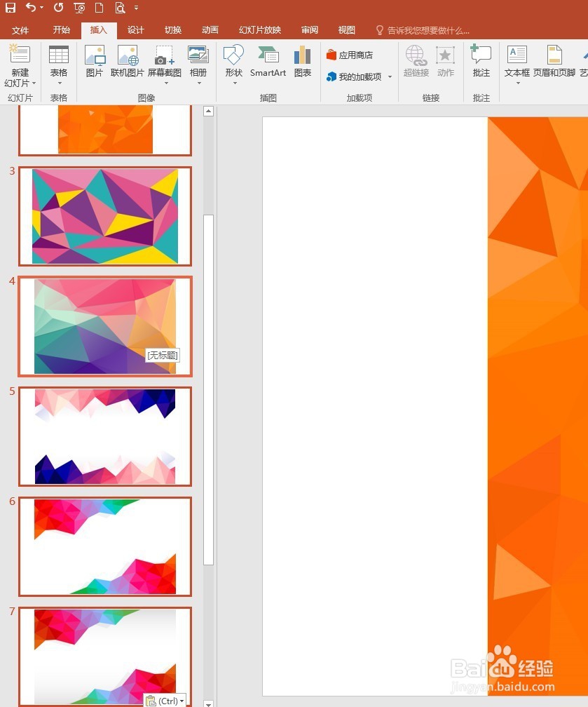Switch to the 视图 tab

[346, 29]
